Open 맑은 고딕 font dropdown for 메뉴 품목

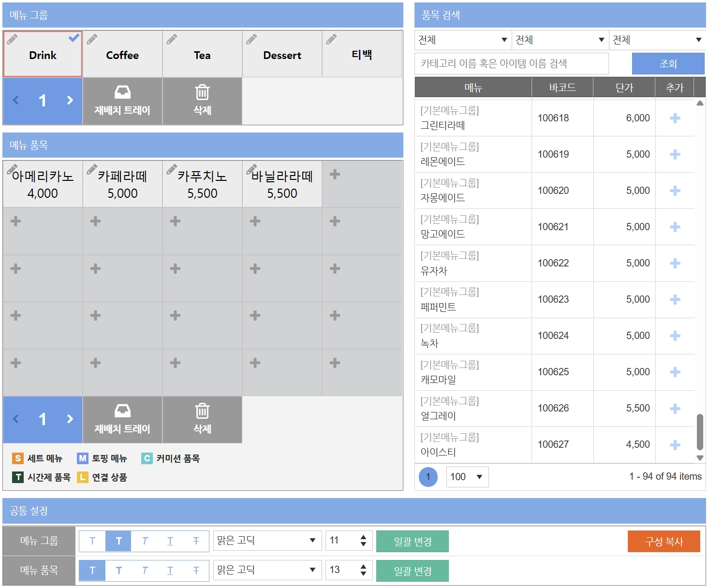point(267,570)
